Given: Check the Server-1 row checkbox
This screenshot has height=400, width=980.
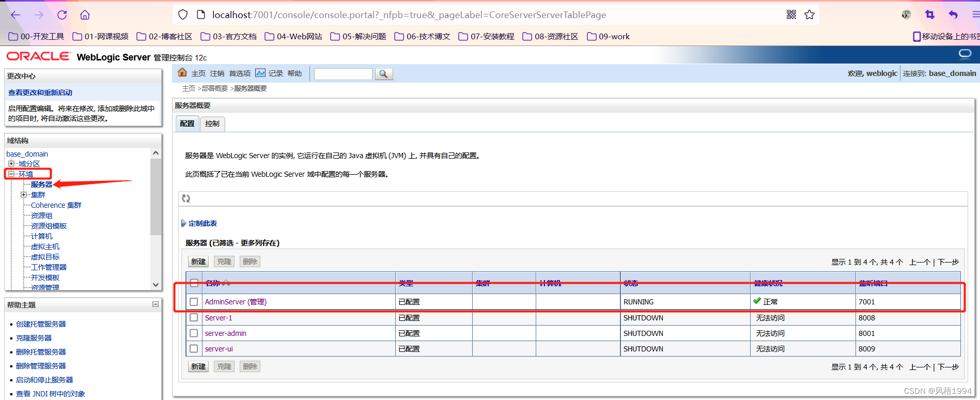Looking at the screenshot, I should (x=194, y=317).
